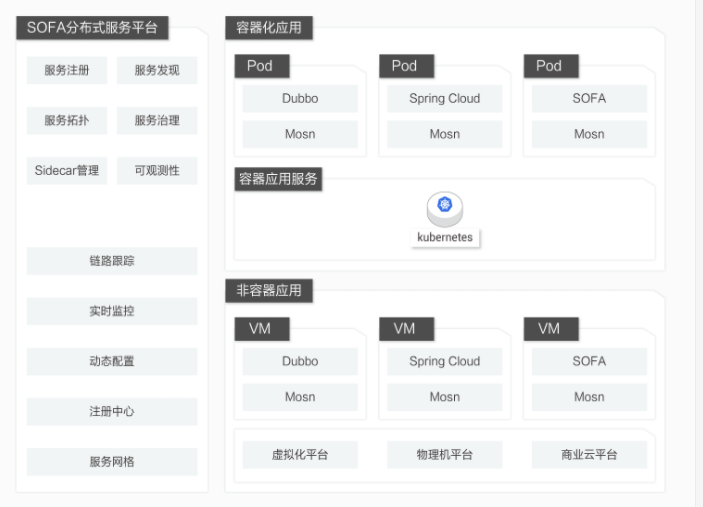This screenshot has width=703, height=507.
Task: Click the Kubernetes logo icon
Action: tap(445, 206)
